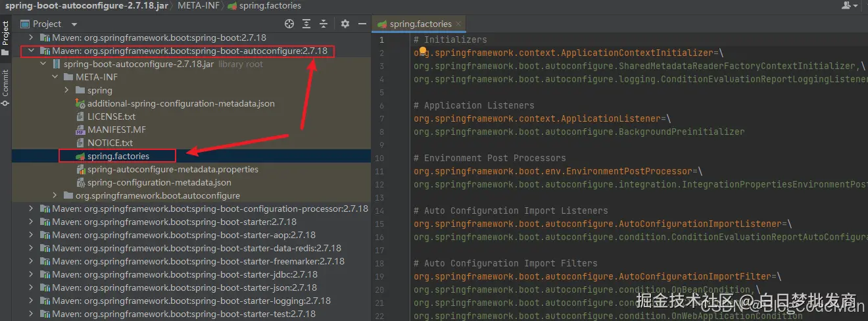Click 'ApplicationContextInitializer' key in editor
The width and height of the screenshot is (868, 321).
(x=637, y=53)
